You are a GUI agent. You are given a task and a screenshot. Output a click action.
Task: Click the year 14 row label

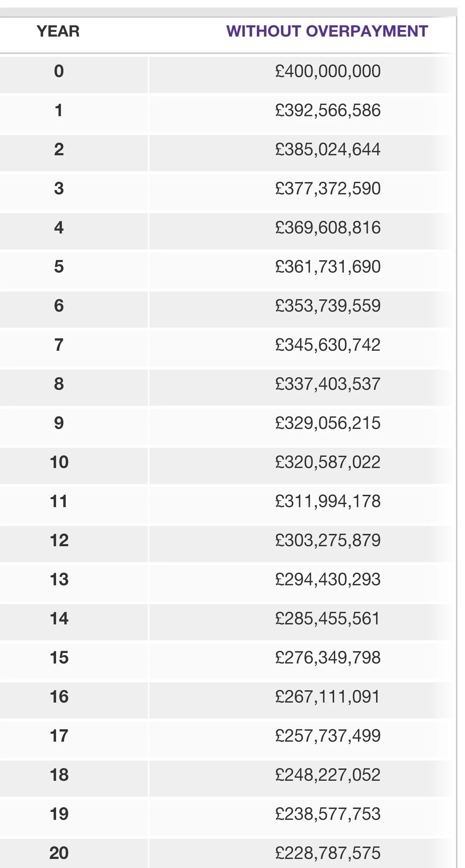pyautogui.click(x=59, y=618)
